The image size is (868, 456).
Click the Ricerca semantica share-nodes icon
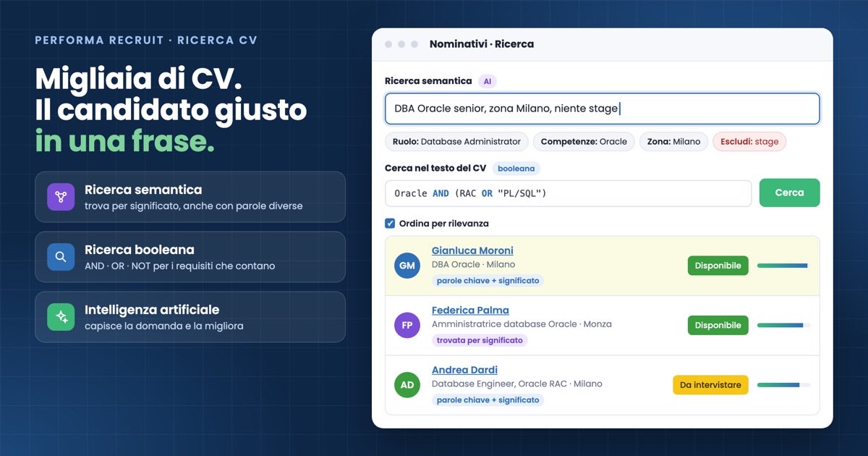(61, 197)
